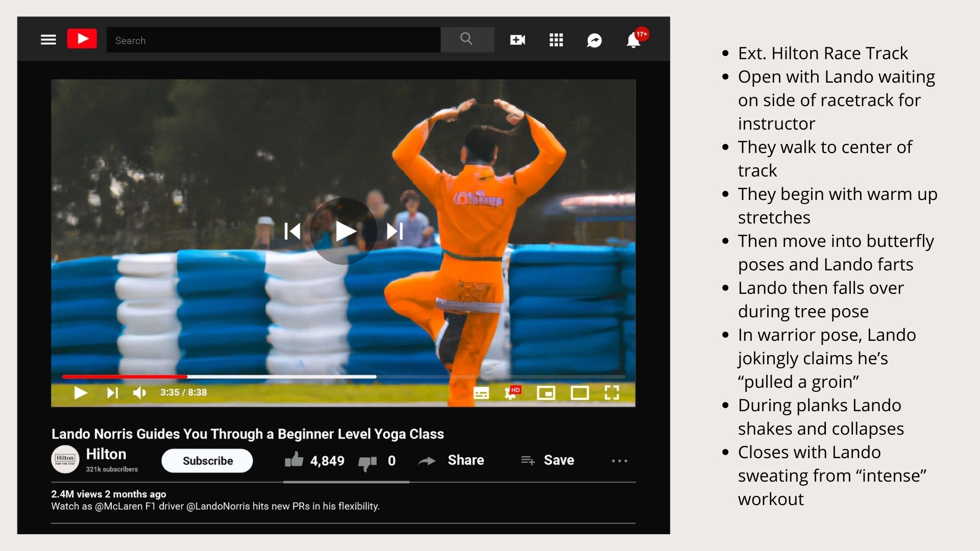Toggle miniplayer mode

pos(546,393)
